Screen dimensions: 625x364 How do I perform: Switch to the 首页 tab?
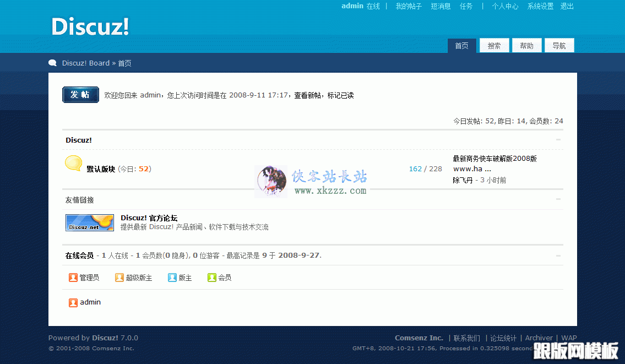(461, 46)
